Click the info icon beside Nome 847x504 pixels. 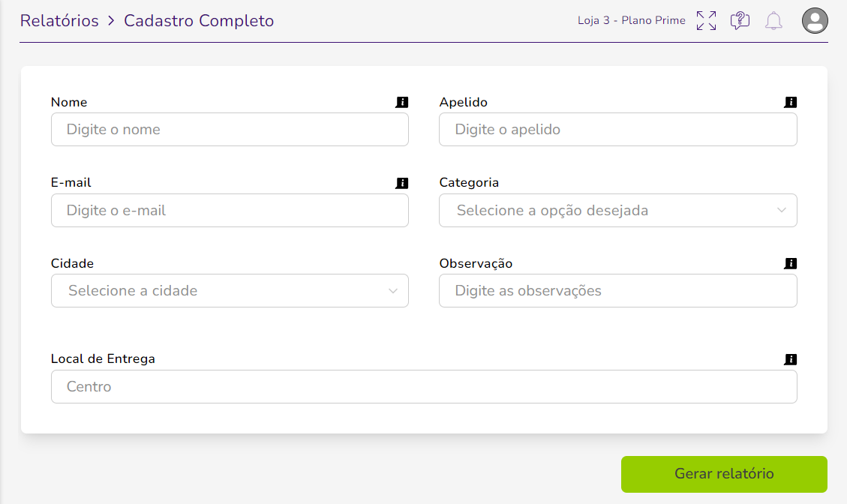point(402,102)
